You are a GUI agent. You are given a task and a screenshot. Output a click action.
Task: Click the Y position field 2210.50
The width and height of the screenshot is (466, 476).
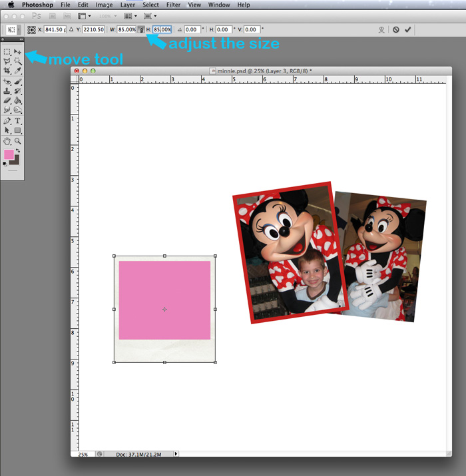pos(93,29)
